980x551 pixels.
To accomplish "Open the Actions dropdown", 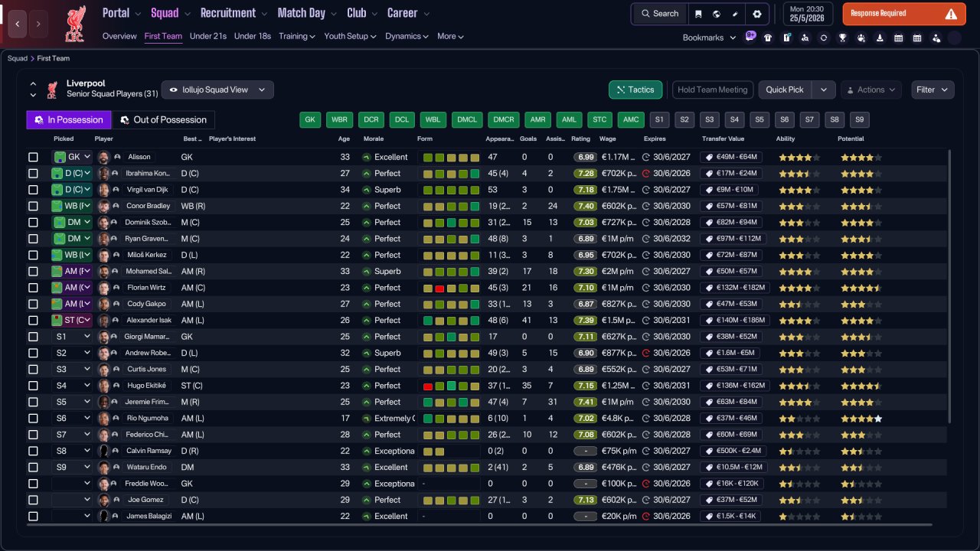I will pos(873,90).
